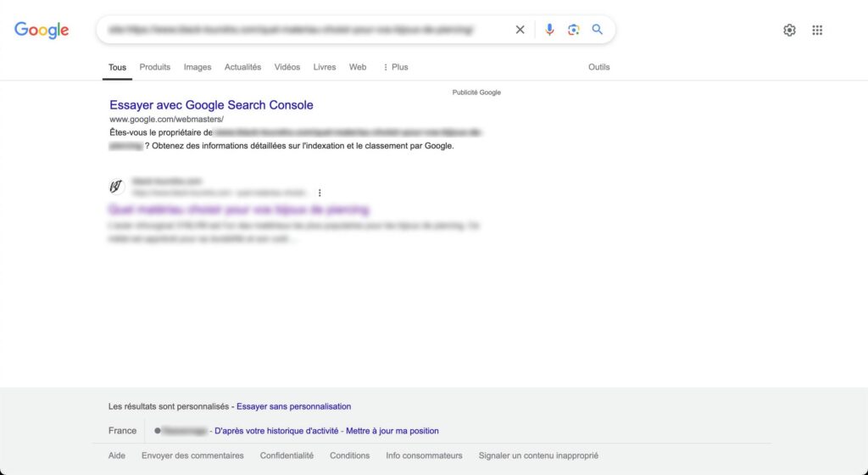Click the magnifying glass search button
This screenshot has width=868, height=475.
click(597, 30)
